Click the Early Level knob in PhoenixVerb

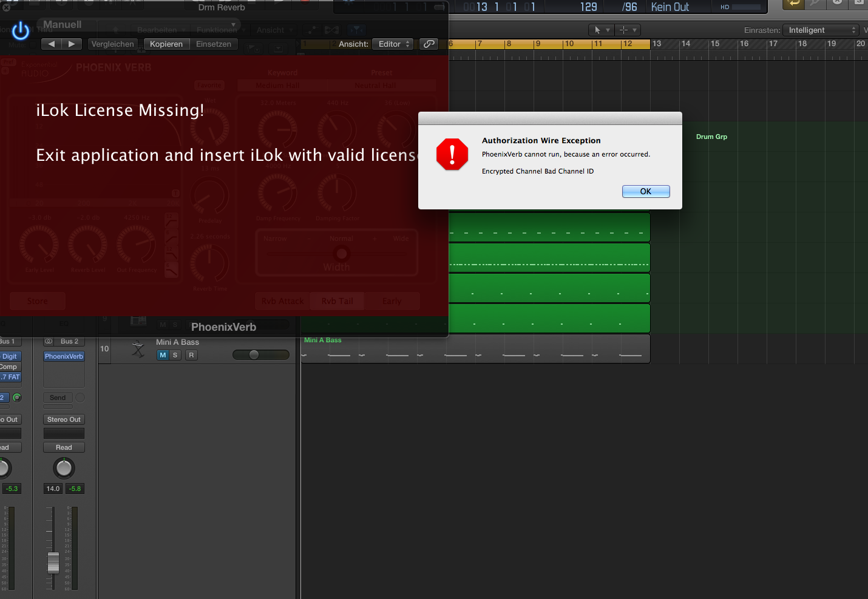pos(39,245)
